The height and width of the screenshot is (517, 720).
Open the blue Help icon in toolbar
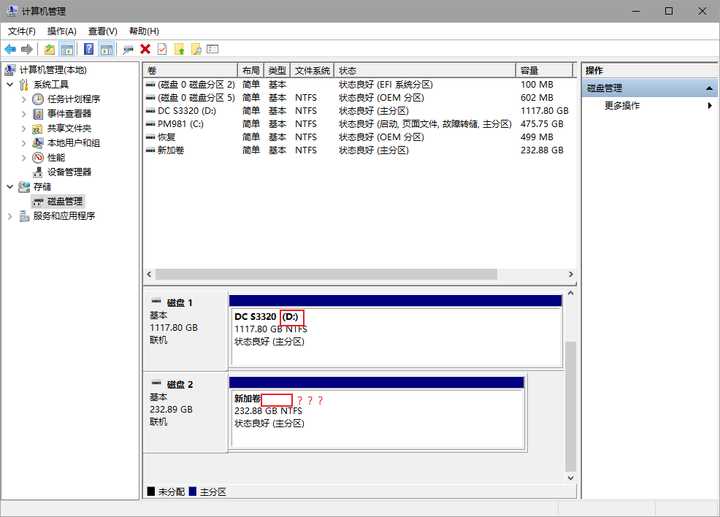coord(89,49)
